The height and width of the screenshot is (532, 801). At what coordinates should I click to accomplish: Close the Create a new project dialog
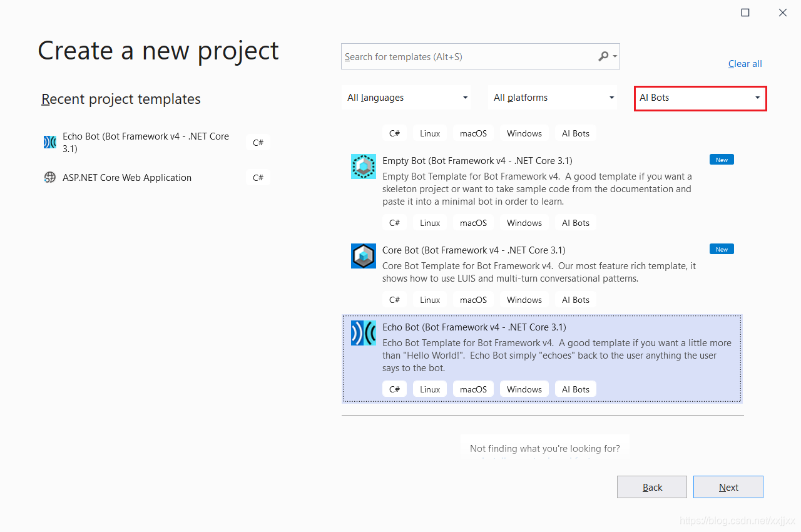[783, 13]
